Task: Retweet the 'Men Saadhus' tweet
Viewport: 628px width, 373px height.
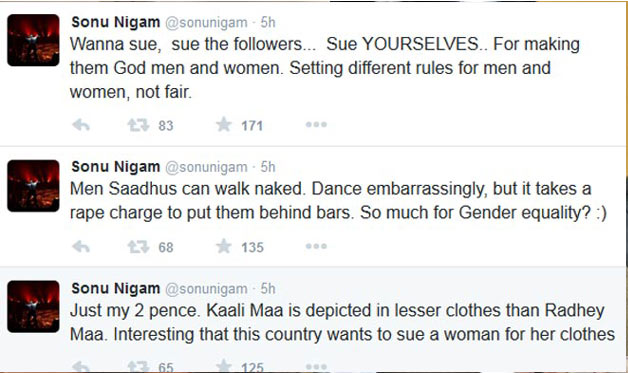Action: [x=138, y=247]
